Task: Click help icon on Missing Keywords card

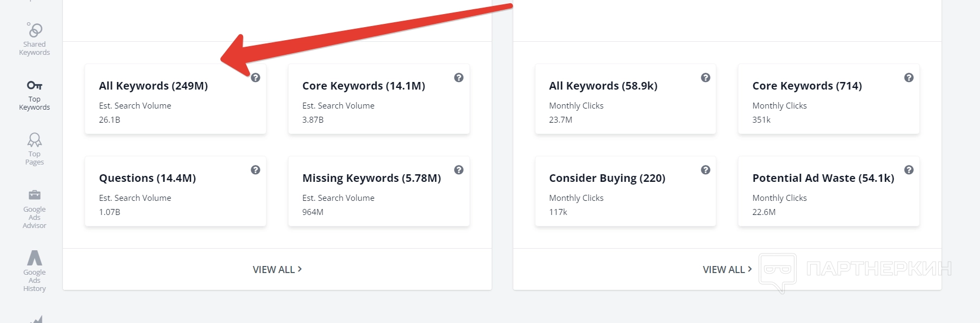Action: tap(459, 170)
